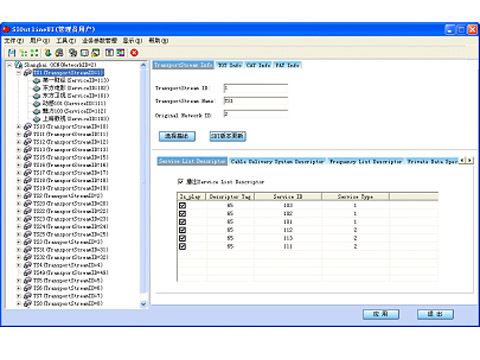
Task: Open the 用户 menu
Action: pyautogui.click(x=40, y=41)
